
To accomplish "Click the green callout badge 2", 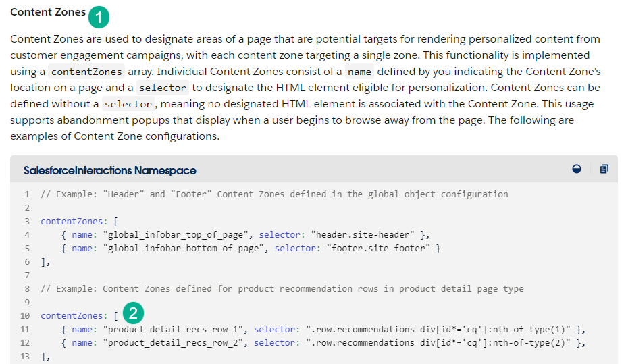I will [x=134, y=313].
